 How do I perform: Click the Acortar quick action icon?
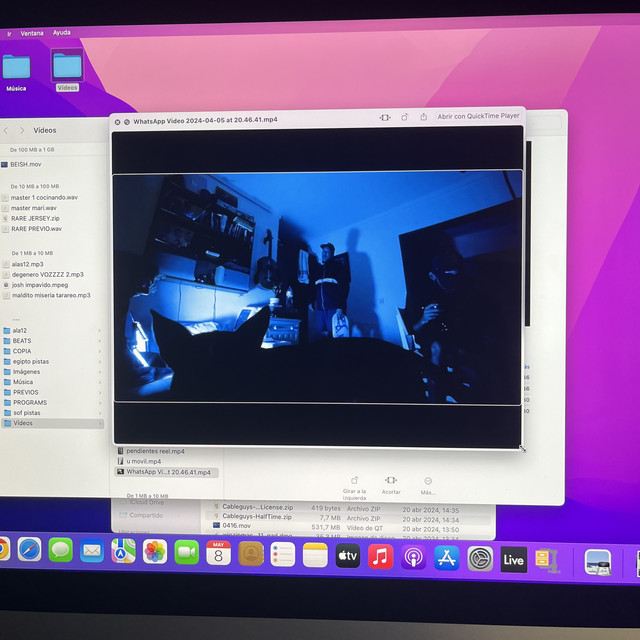[x=391, y=481]
